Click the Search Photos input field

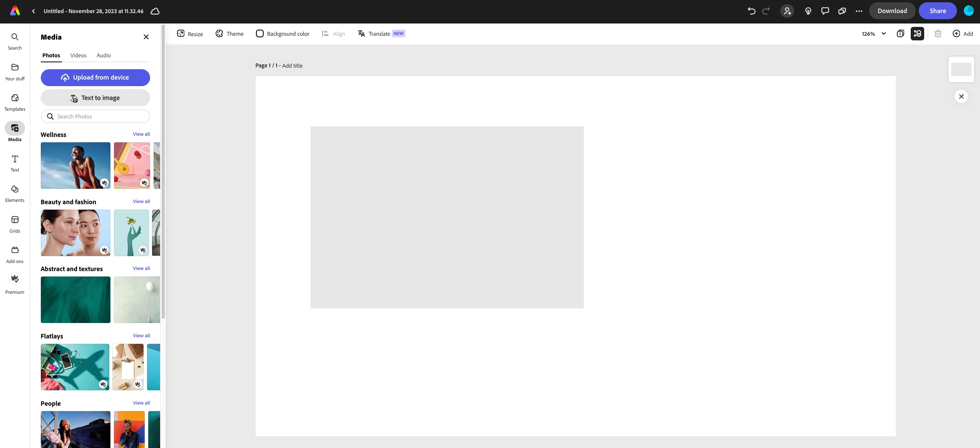click(x=100, y=117)
